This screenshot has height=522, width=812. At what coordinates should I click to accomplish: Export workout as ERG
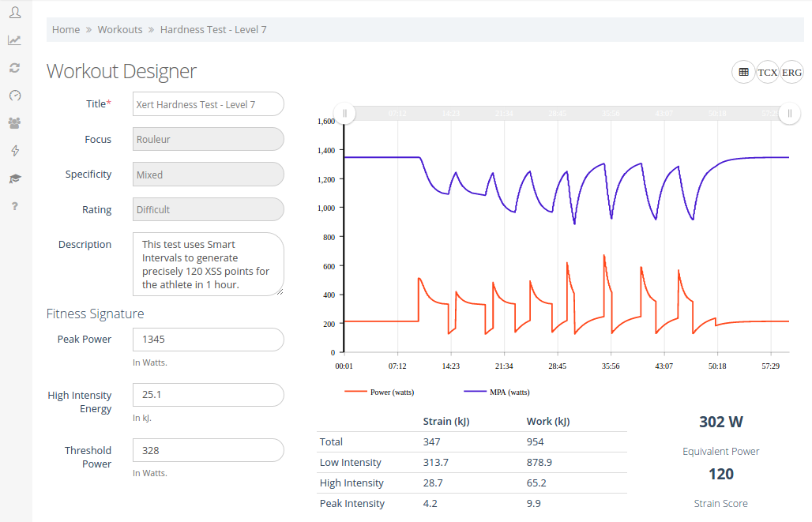pyautogui.click(x=791, y=72)
